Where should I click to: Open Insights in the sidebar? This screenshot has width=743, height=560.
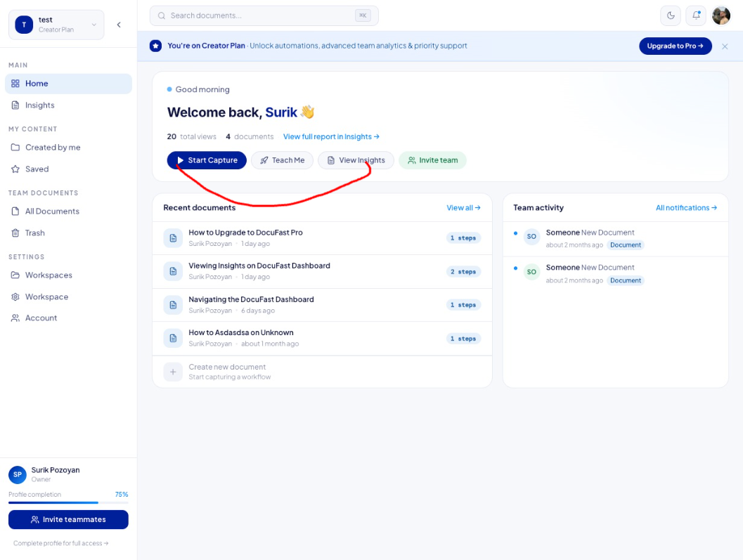point(68,105)
